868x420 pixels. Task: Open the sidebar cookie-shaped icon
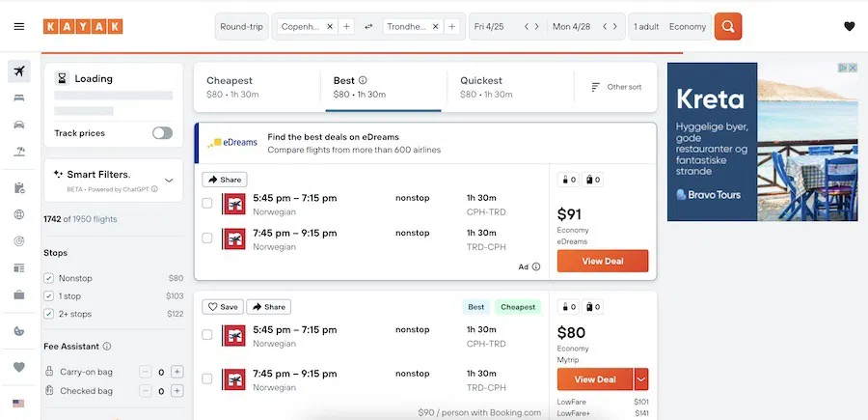(x=19, y=331)
